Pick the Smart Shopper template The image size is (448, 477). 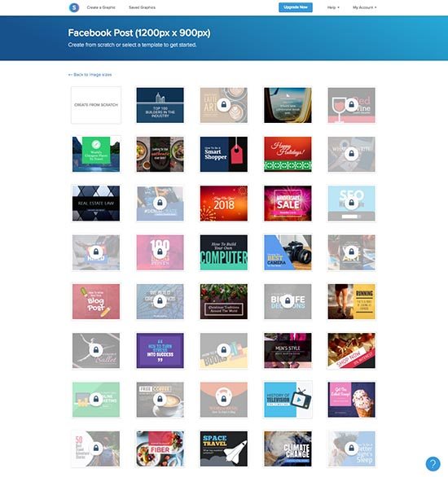(x=224, y=154)
